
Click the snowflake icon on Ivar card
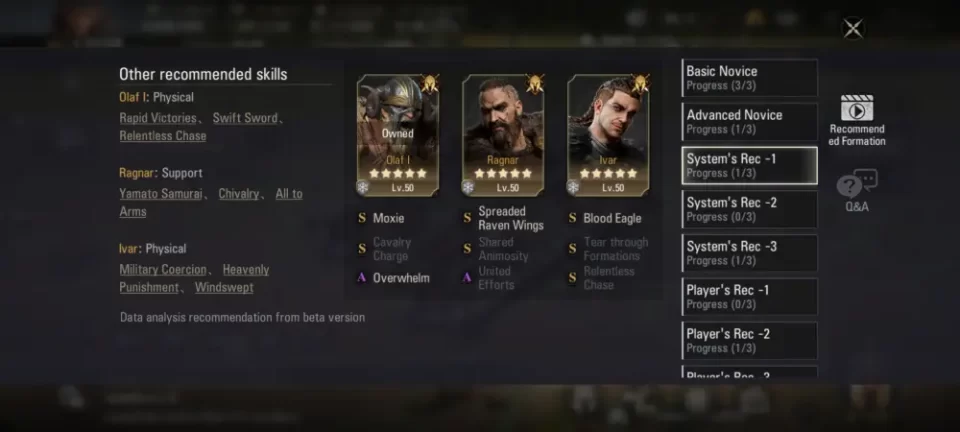click(x=574, y=187)
